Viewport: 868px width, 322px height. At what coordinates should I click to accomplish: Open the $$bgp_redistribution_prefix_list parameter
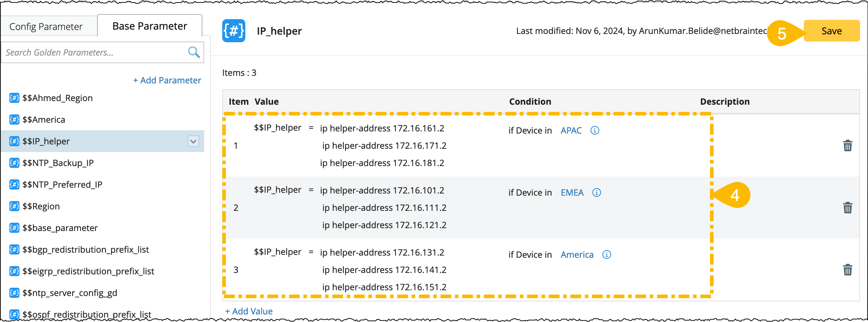click(86, 249)
